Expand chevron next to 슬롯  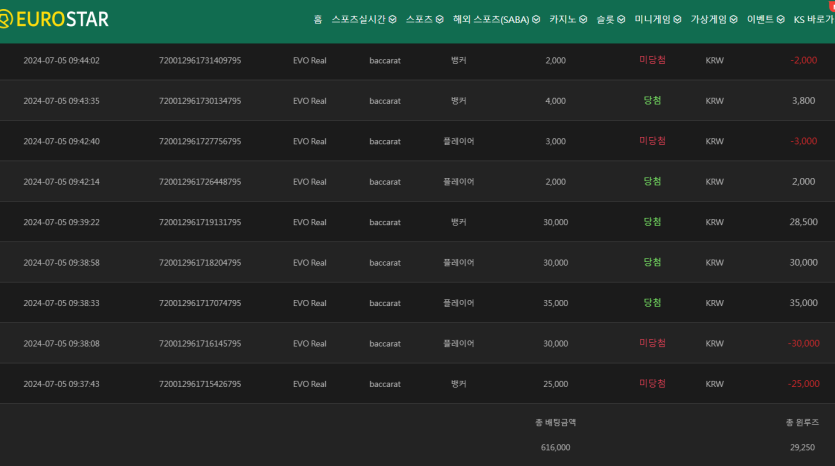(621, 20)
